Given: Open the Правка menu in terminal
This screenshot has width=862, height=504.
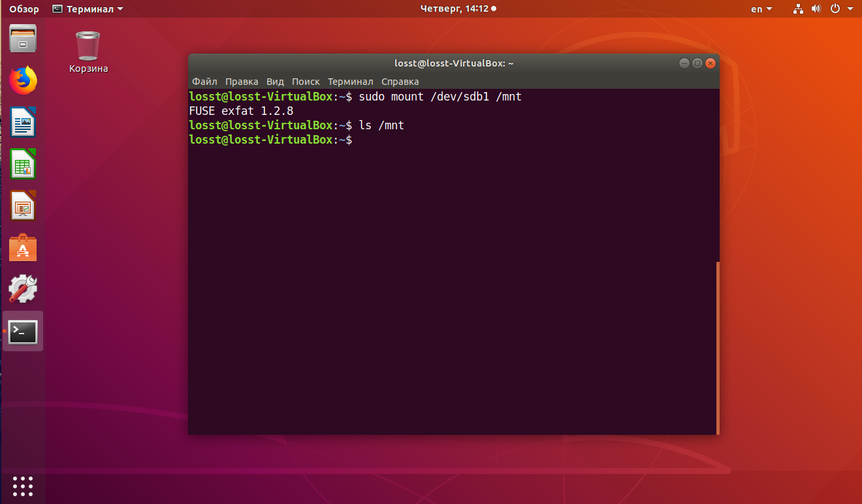Looking at the screenshot, I should click(242, 82).
